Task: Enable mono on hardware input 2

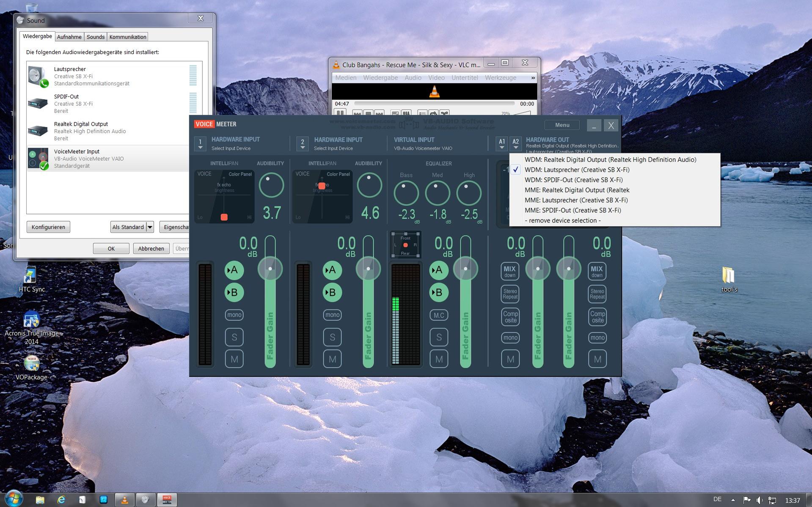Action: point(332,315)
